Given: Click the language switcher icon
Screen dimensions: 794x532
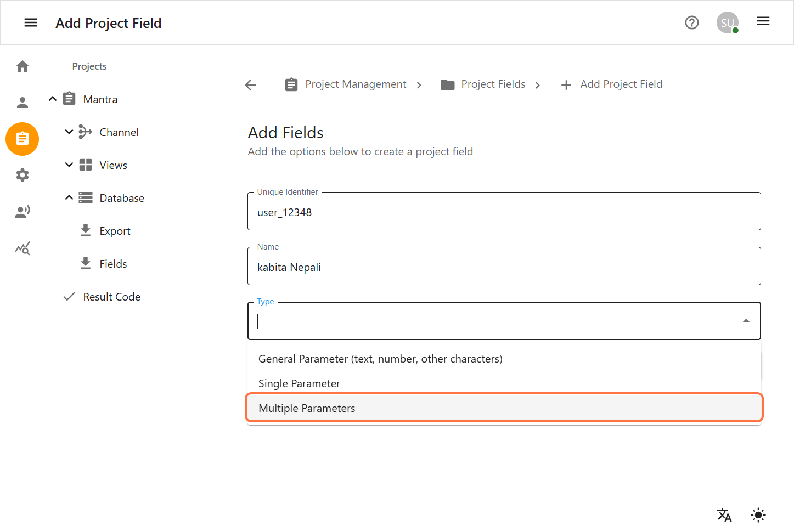Looking at the screenshot, I should tap(724, 515).
